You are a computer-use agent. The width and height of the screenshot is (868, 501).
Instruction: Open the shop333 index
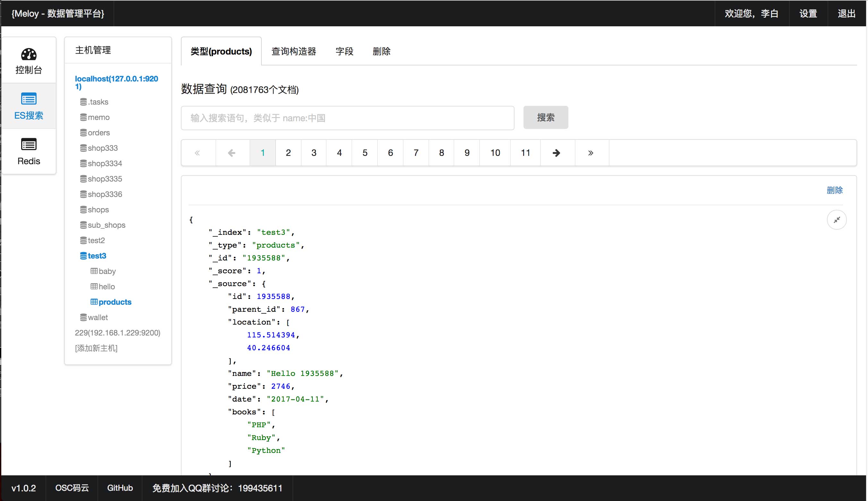pos(99,148)
